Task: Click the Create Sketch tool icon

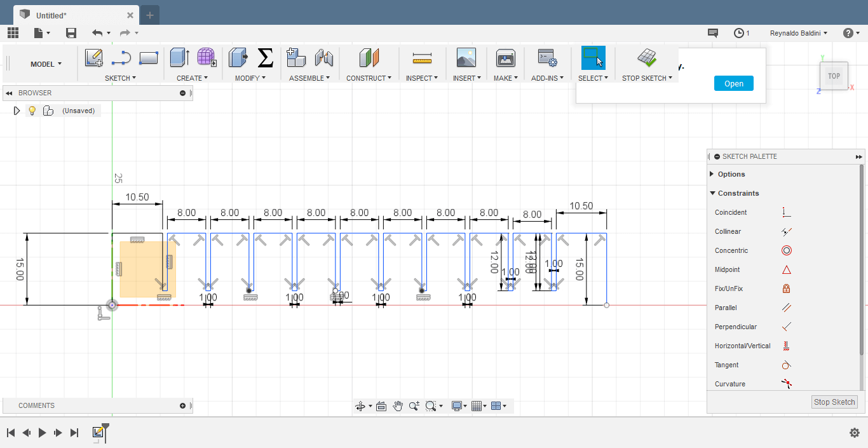Action: 94,58
